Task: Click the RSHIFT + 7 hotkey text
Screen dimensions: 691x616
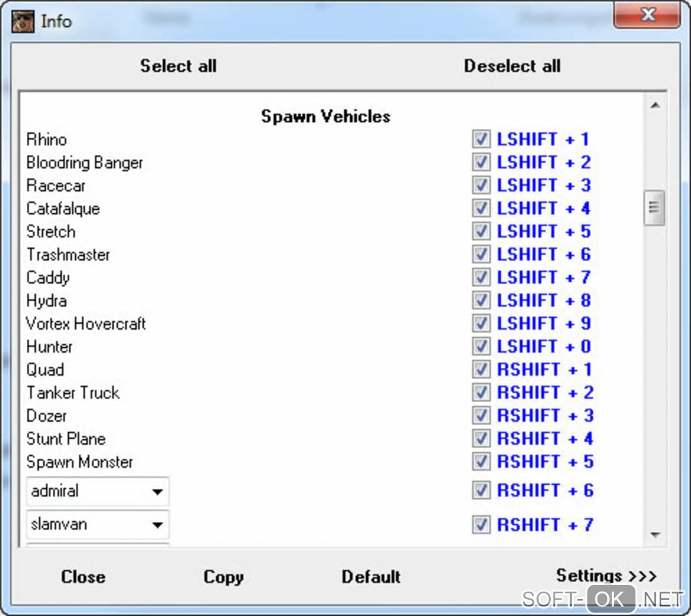Action: click(x=545, y=525)
